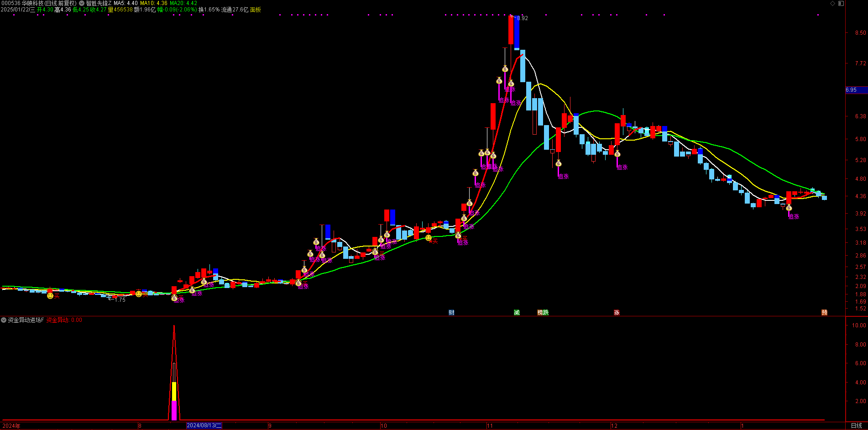
Task: Click the 10 month label on time axis
Action: 384,425
